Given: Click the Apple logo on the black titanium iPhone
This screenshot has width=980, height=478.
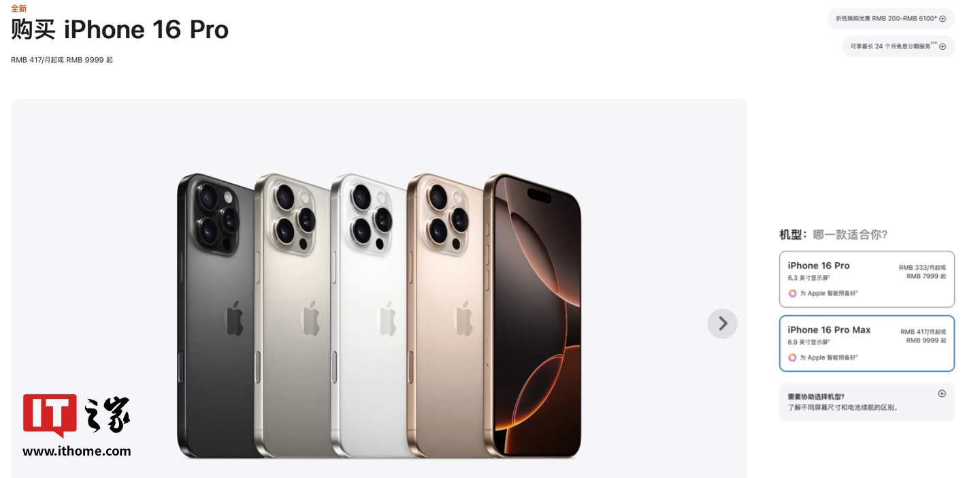Looking at the screenshot, I should point(234,318).
